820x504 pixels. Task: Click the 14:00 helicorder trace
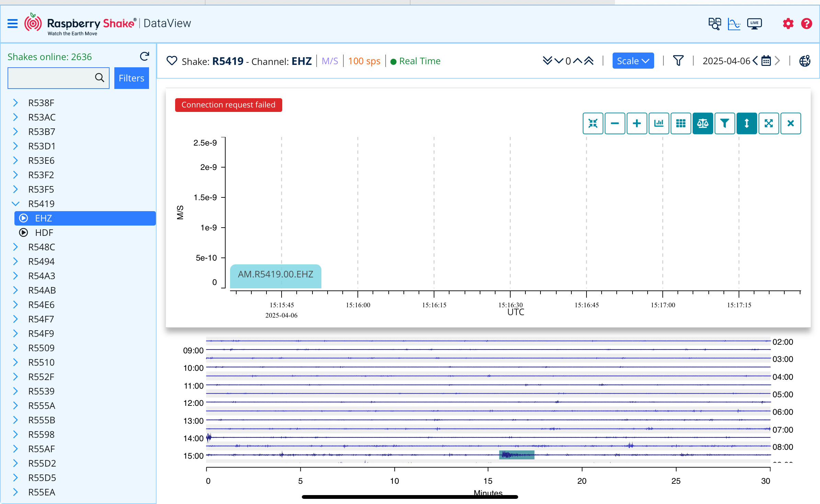[x=488, y=437]
